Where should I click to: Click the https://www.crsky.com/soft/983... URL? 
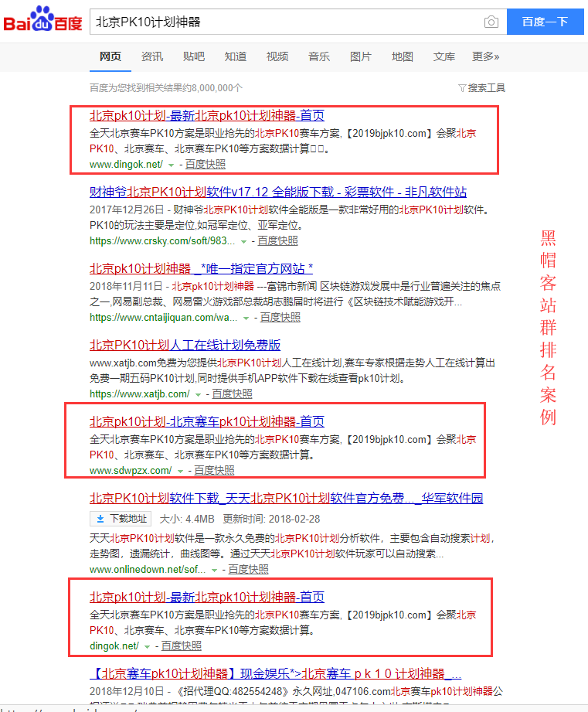[x=162, y=240]
